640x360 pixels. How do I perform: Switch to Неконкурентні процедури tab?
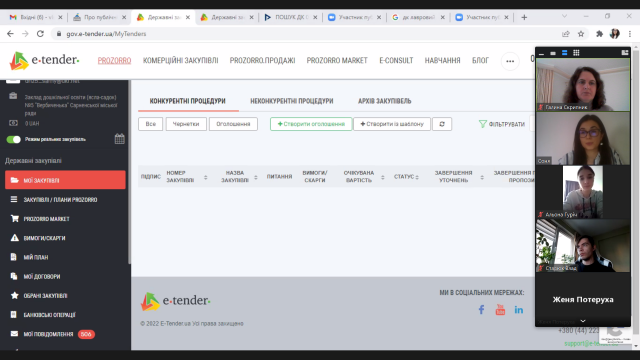(x=292, y=101)
